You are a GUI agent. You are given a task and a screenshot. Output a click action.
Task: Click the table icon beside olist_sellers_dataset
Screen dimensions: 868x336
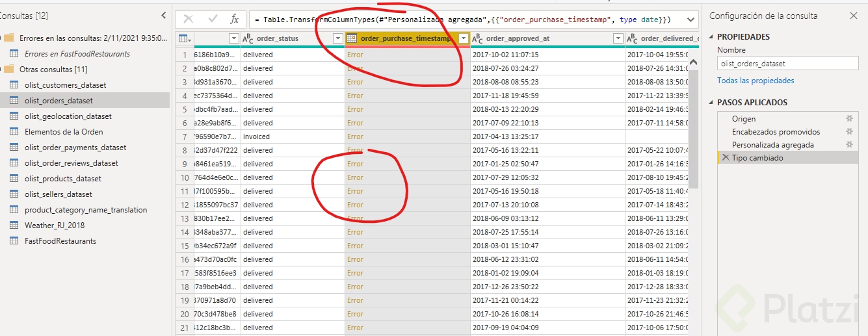tap(14, 194)
